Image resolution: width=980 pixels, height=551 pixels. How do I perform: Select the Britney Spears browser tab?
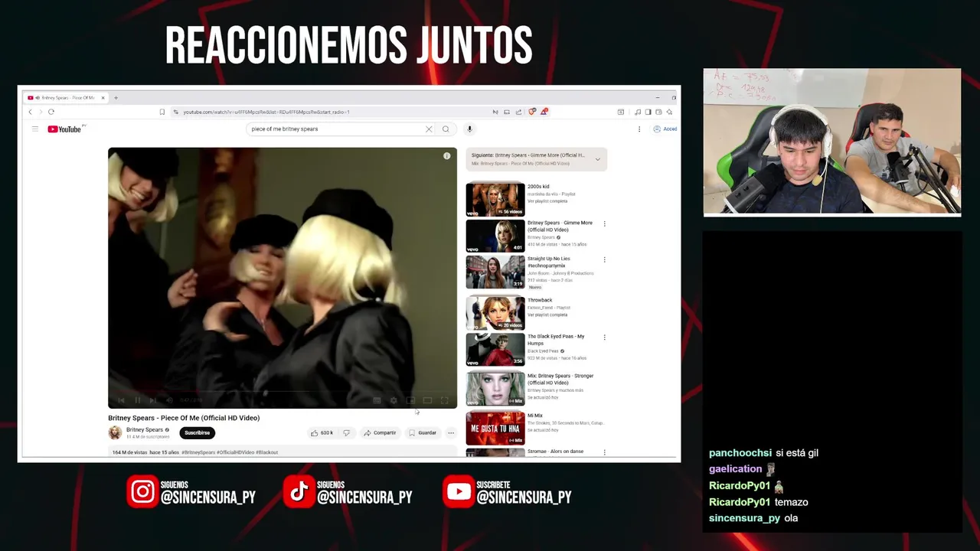[x=67, y=98]
